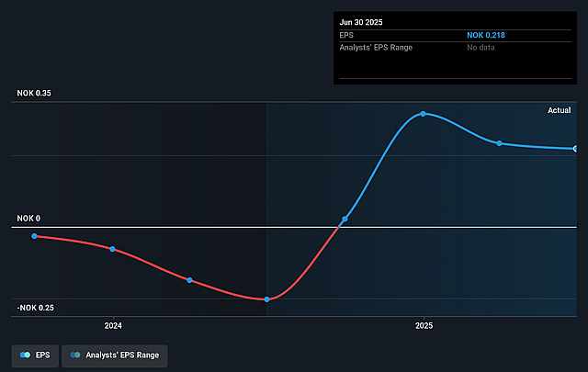Image resolution: width=588 pixels, height=372 pixels.
Task: Click the NOK 0.35 y-axis label
Action: coord(33,94)
